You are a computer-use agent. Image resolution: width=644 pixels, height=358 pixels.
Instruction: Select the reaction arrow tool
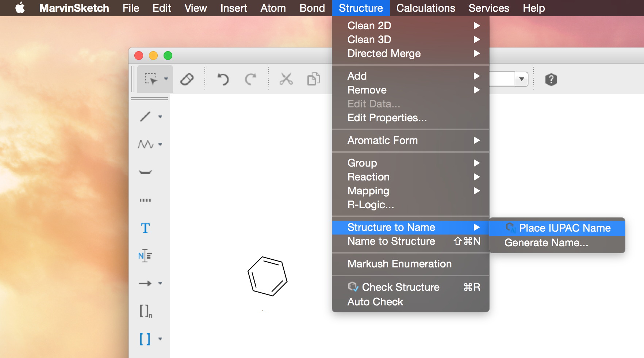145,283
